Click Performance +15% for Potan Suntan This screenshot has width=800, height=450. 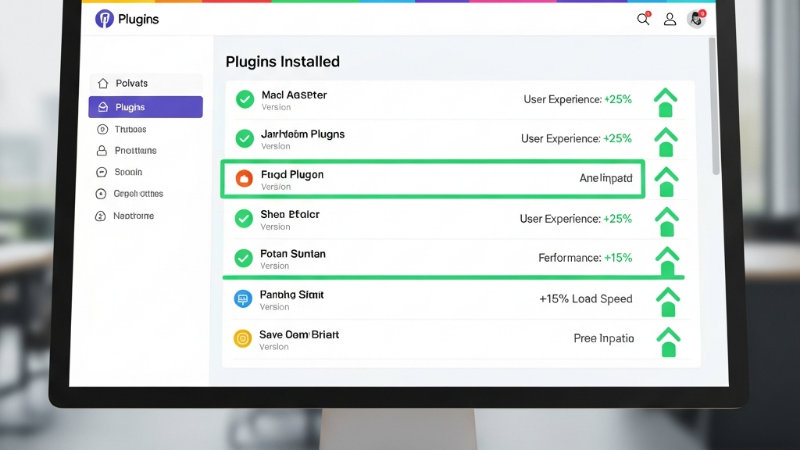point(585,258)
